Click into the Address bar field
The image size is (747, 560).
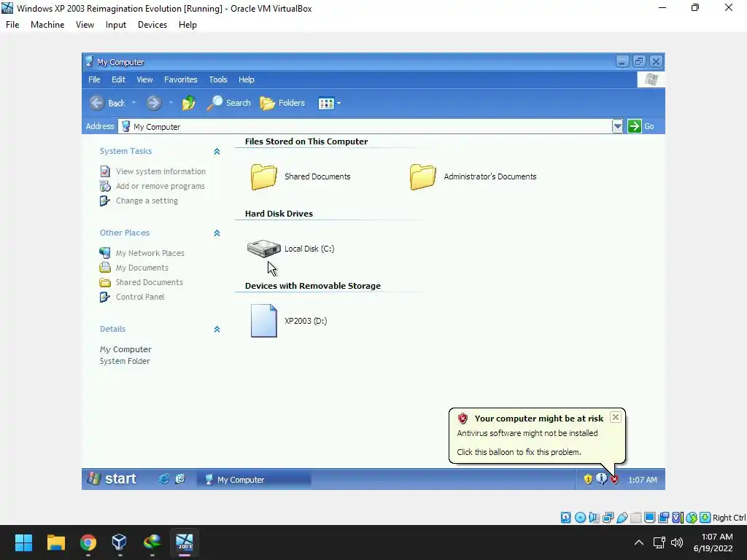[365, 127]
